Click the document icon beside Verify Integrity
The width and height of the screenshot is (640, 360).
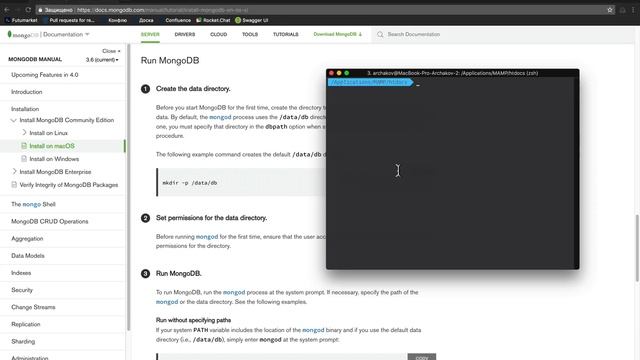(x=14, y=184)
